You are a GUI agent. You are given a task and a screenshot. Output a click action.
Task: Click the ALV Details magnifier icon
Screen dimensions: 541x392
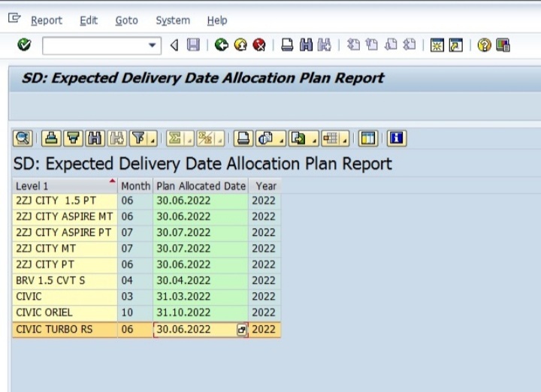23,138
